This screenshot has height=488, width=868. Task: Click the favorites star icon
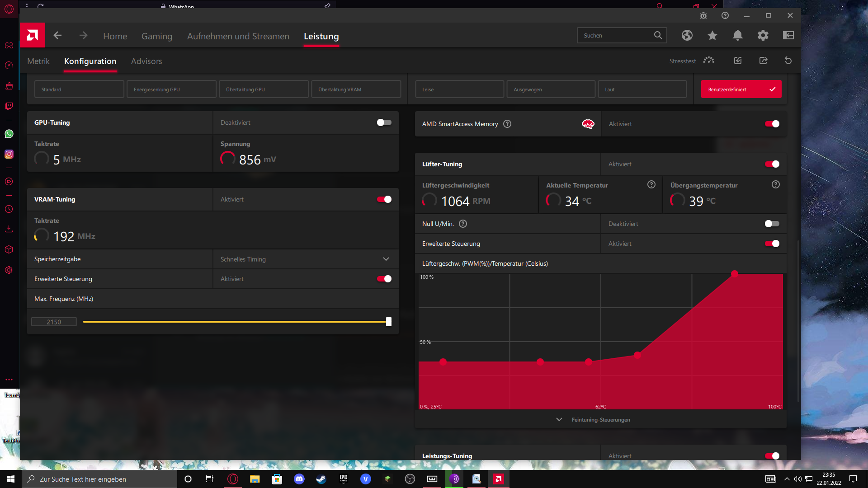pos(712,35)
